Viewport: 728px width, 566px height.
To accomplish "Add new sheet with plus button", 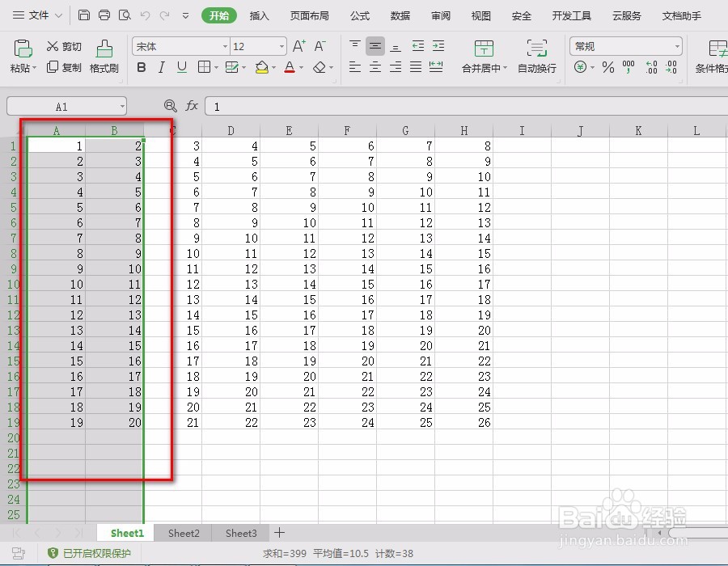I will 279,533.
